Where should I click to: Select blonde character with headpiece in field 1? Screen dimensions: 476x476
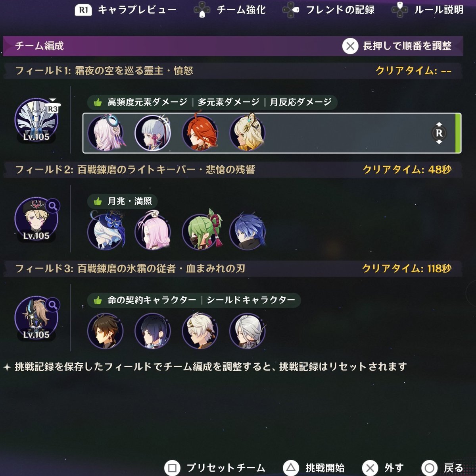pos(248,133)
